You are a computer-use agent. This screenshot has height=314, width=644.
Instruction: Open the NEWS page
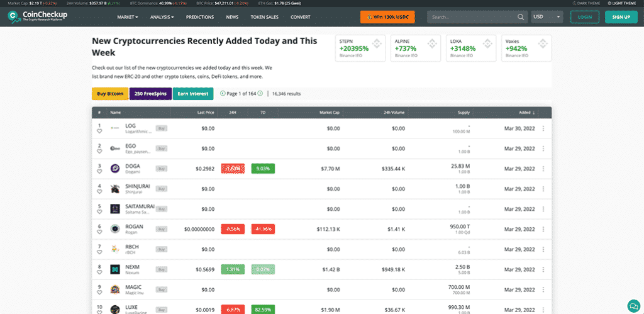pyautogui.click(x=232, y=17)
